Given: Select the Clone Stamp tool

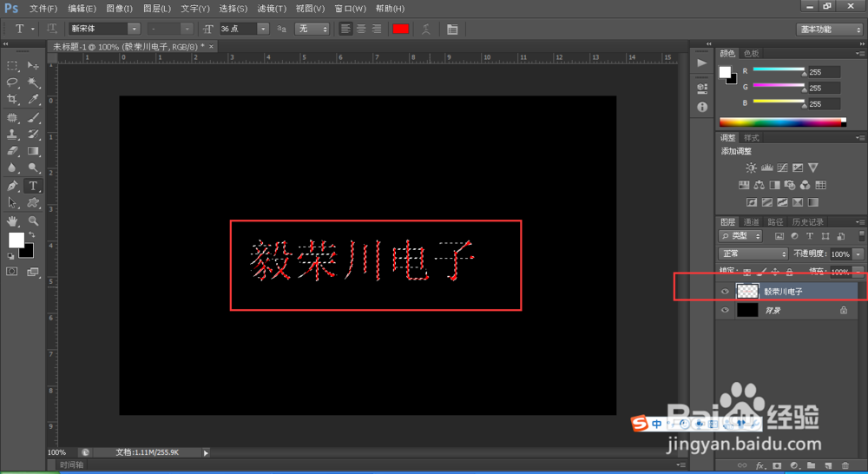Looking at the screenshot, I should click(11, 134).
